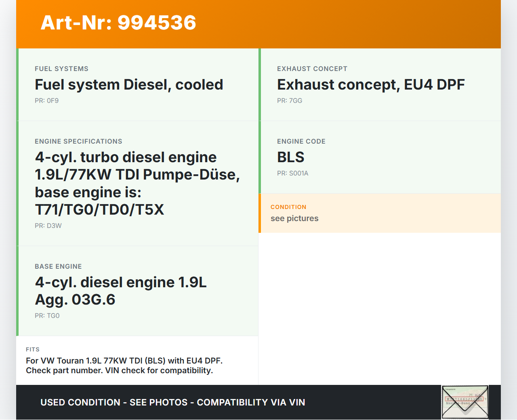Click the PR: D3W code
Viewport: 517px width, 420px height.
48,226
